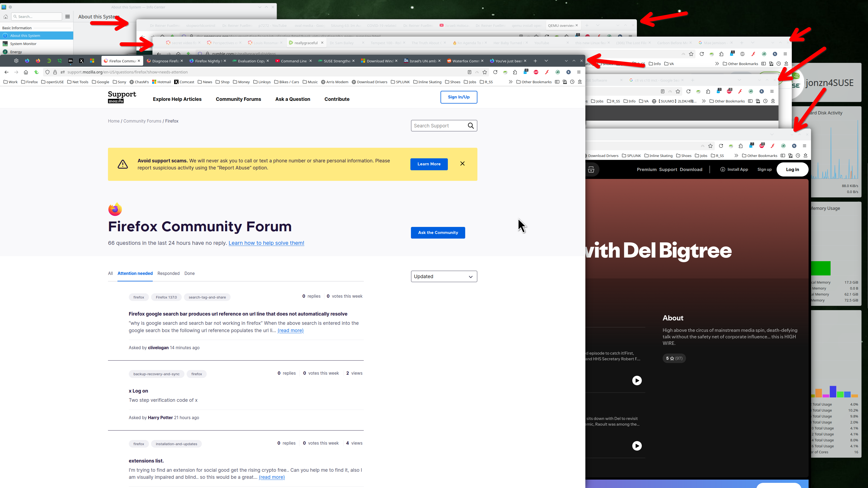This screenshot has width=868, height=488.
Task: Open the pinned X (Twitter) tab
Action: click(x=81, y=61)
